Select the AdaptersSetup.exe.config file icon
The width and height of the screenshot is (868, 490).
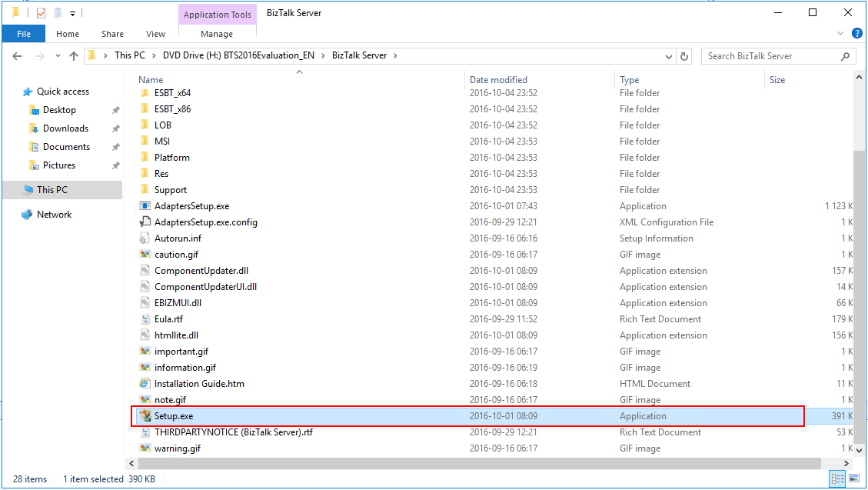pyautogui.click(x=145, y=222)
